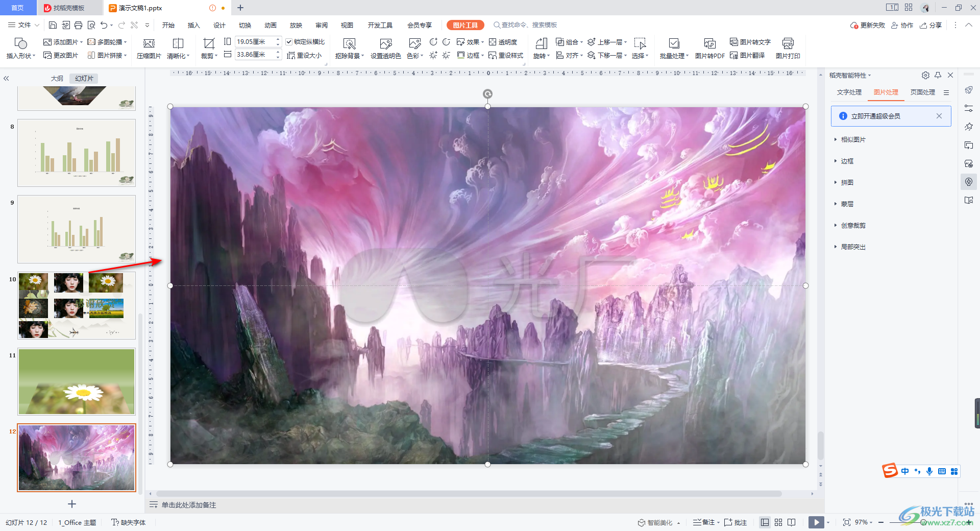Click Change Picture (更改图片)

coord(61,55)
